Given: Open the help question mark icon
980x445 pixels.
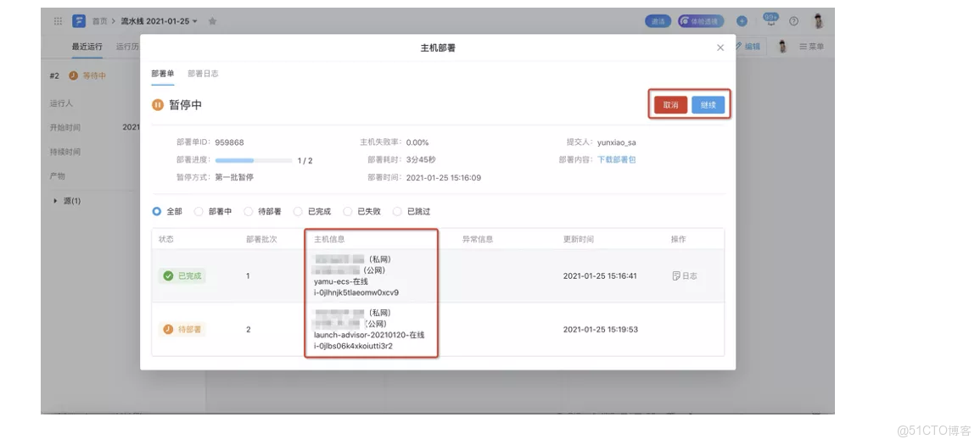Looking at the screenshot, I should pyautogui.click(x=793, y=21).
